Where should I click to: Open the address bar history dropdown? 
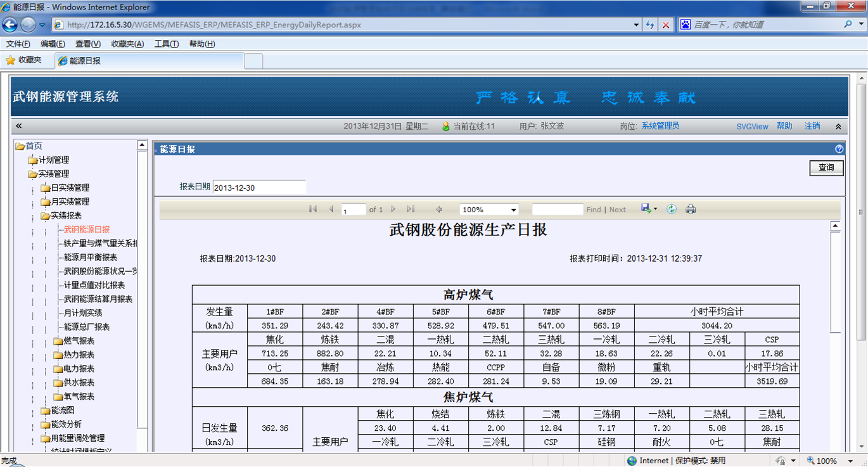[x=636, y=25]
